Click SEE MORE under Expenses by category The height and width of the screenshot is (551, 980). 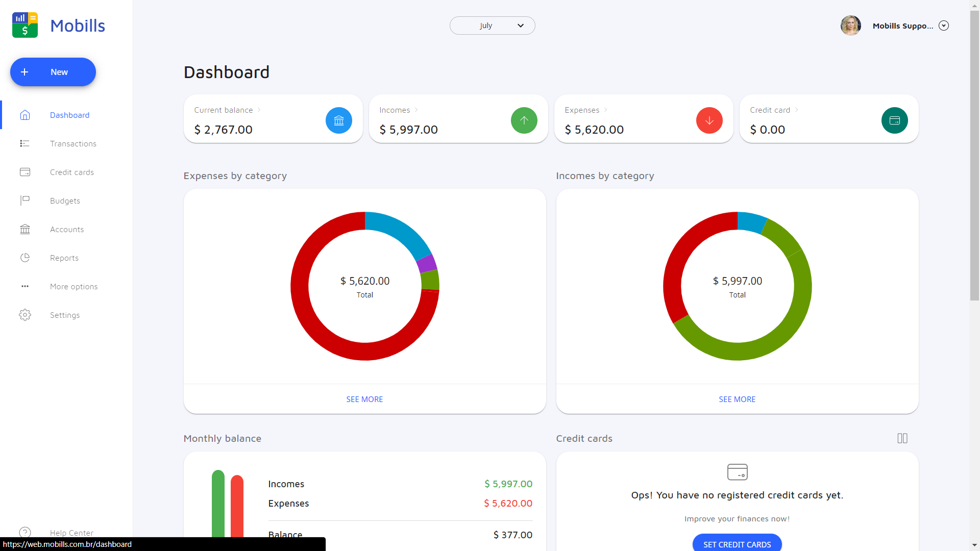pos(364,399)
